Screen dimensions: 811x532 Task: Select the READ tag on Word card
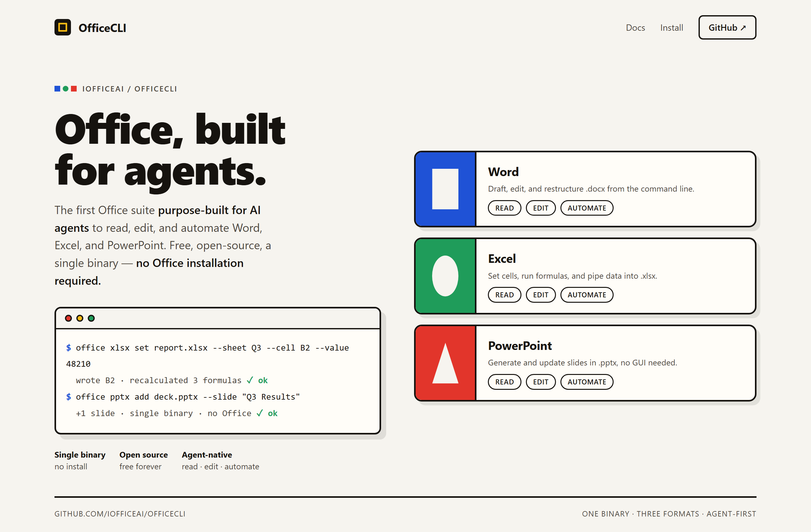[504, 208]
